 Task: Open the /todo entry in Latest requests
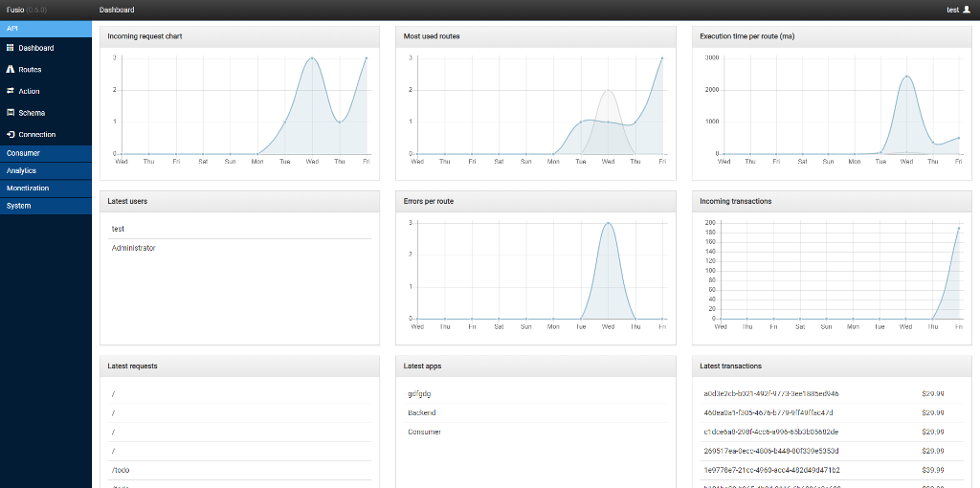pyautogui.click(x=121, y=470)
